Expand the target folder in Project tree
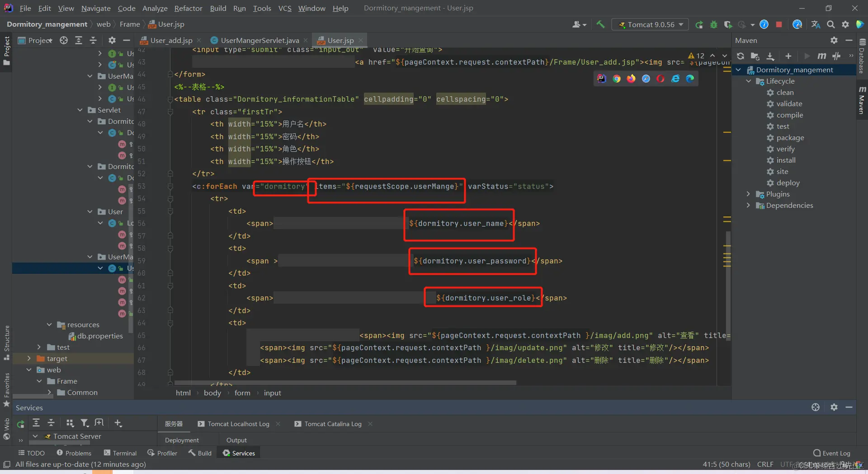This screenshot has height=474, width=868. point(29,358)
